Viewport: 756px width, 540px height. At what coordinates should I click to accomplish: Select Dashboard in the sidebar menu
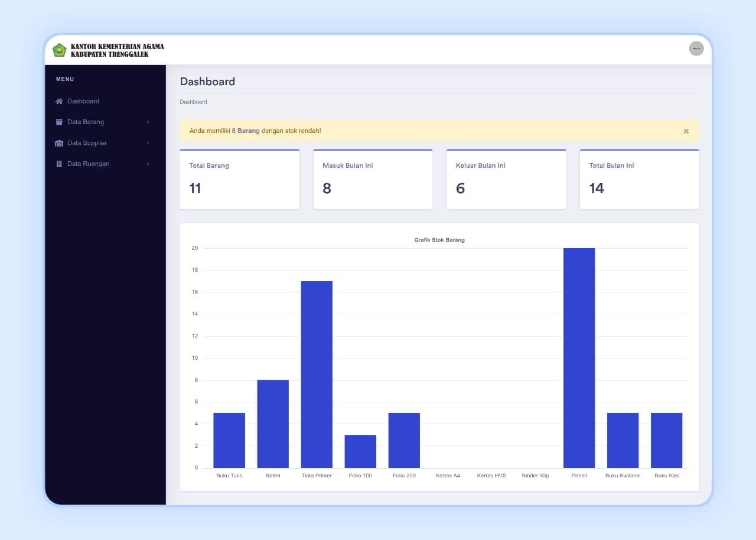coord(83,101)
